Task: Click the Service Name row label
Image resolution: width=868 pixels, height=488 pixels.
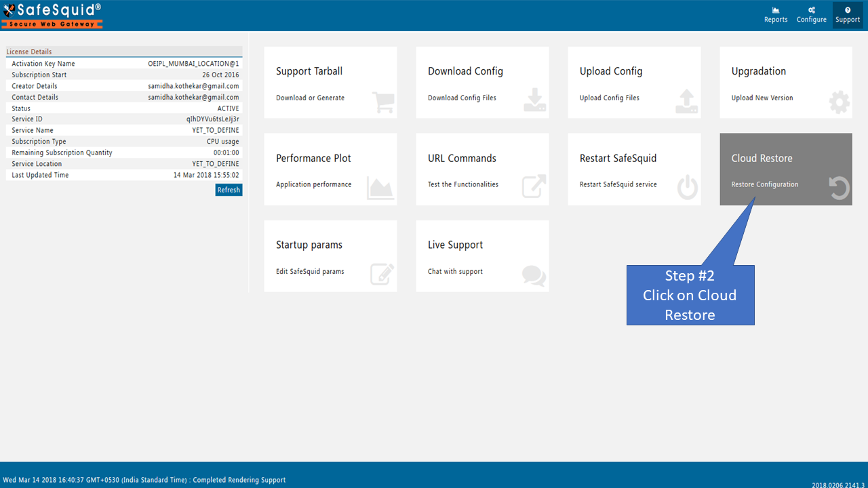Action: click(x=33, y=130)
